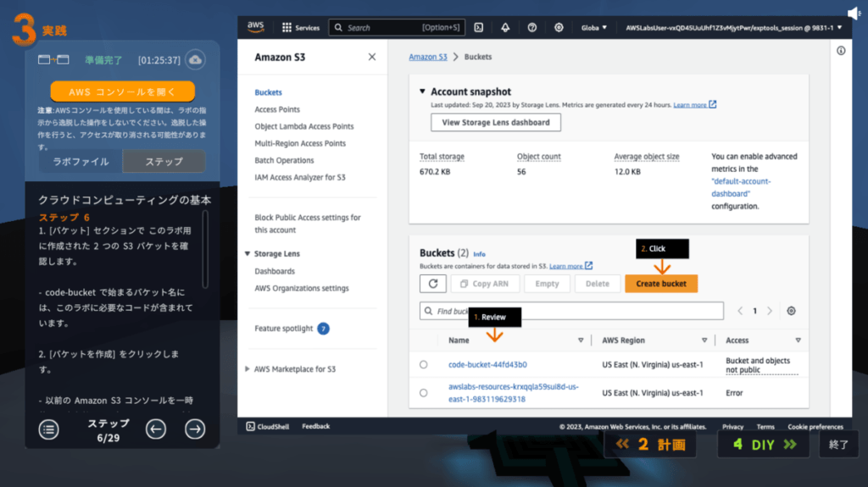The width and height of the screenshot is (868, 487).
Task: Click the CloudShell footer icon
Action: [x=250, y=426]
